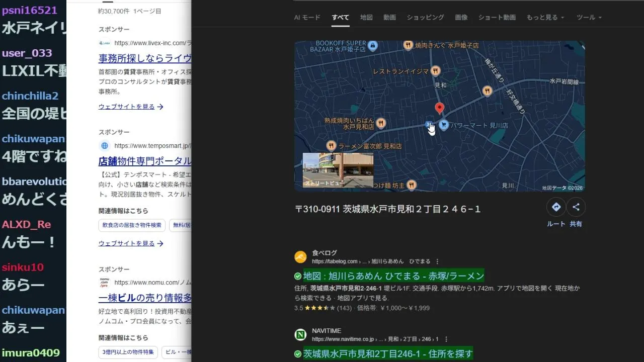Click the restaurant marker near 水戸岩間線
644x362 pixels.
click(487, 90)
